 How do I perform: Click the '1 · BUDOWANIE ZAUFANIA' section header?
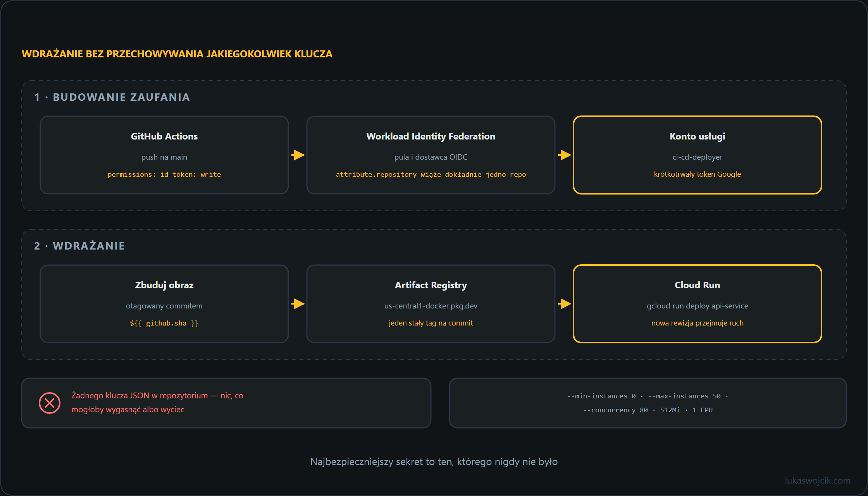112,97
